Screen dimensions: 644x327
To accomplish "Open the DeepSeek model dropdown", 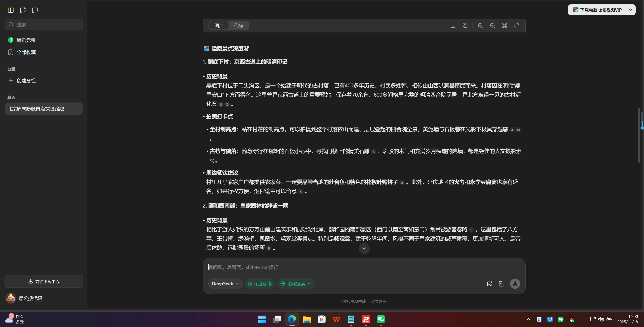I will (x=225, y=283).
